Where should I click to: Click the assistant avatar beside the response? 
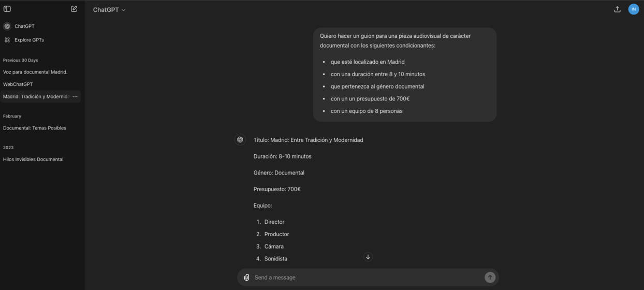coord(240,140)
